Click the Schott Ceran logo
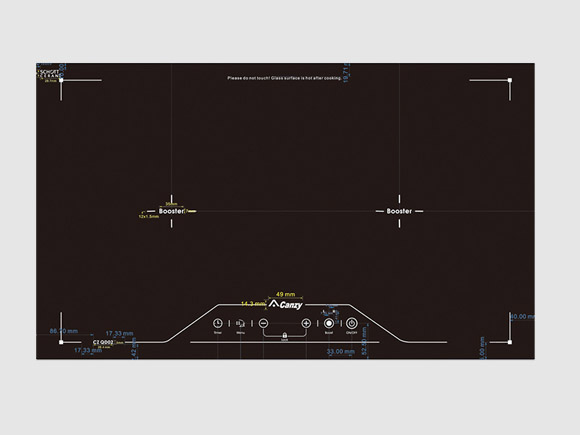Screen dimensions: 580x435 click(x=49, y=74)
